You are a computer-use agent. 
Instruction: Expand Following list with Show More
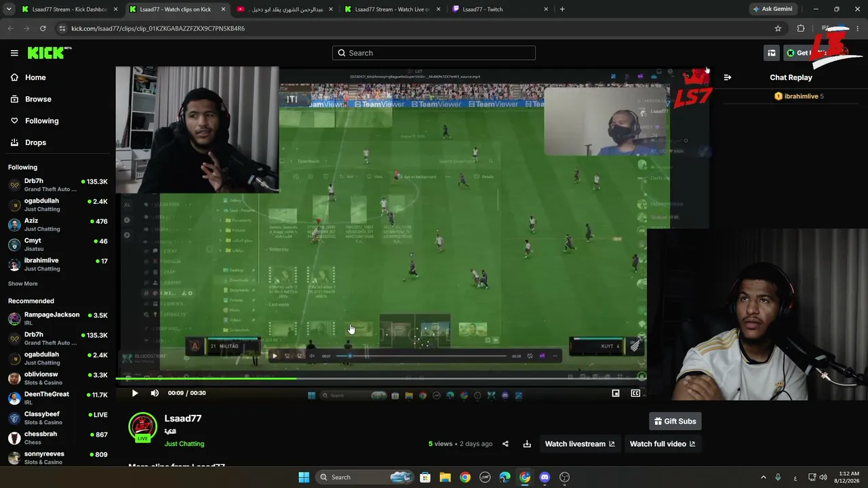[x=23, y=283]
